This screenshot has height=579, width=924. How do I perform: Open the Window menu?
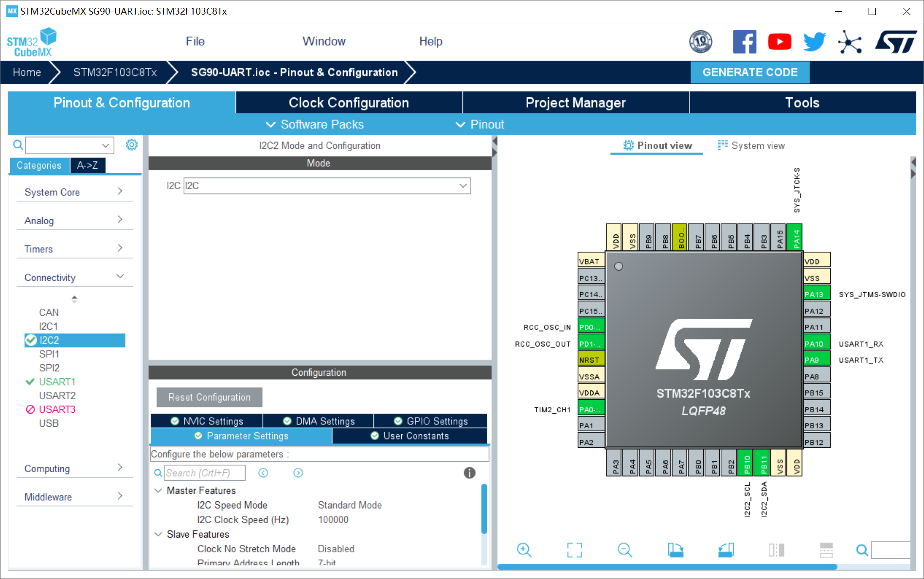tap(324, 41)
